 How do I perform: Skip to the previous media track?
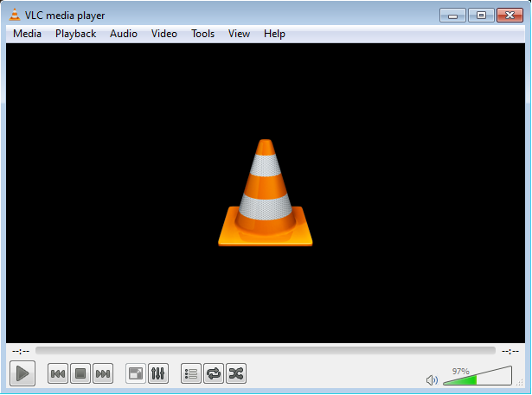click(58, 373)
